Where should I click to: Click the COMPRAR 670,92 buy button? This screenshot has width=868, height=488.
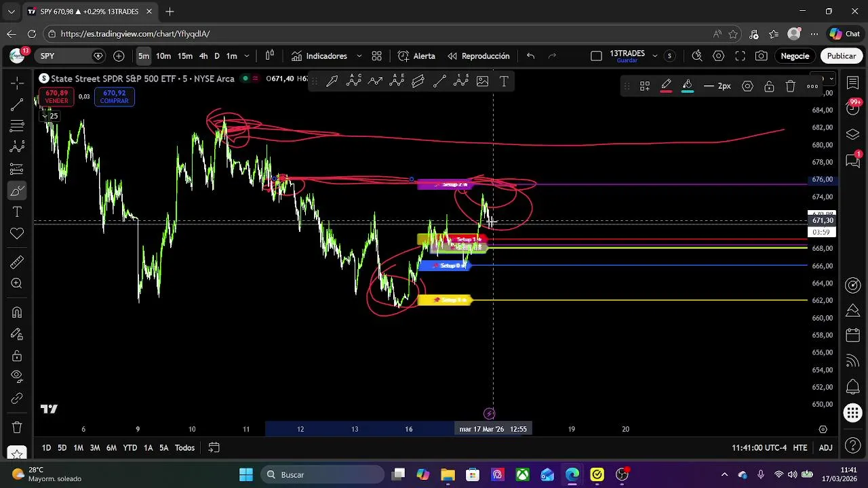115,97
